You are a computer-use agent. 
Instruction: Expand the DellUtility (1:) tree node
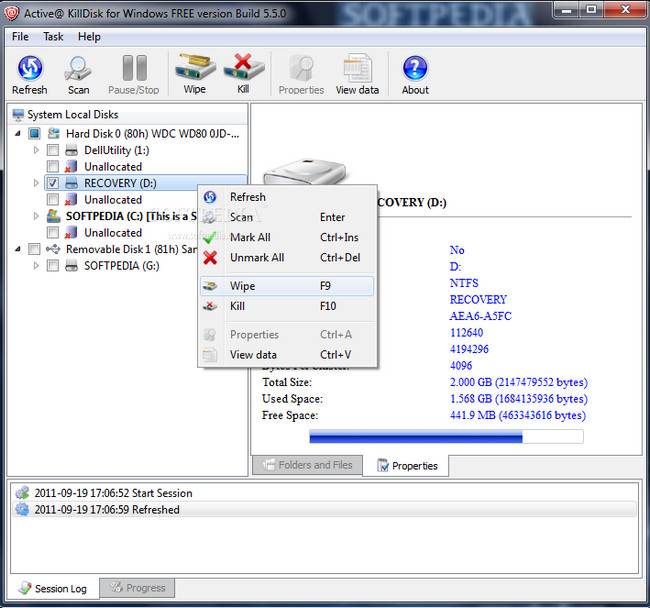[x=37, y=150]
